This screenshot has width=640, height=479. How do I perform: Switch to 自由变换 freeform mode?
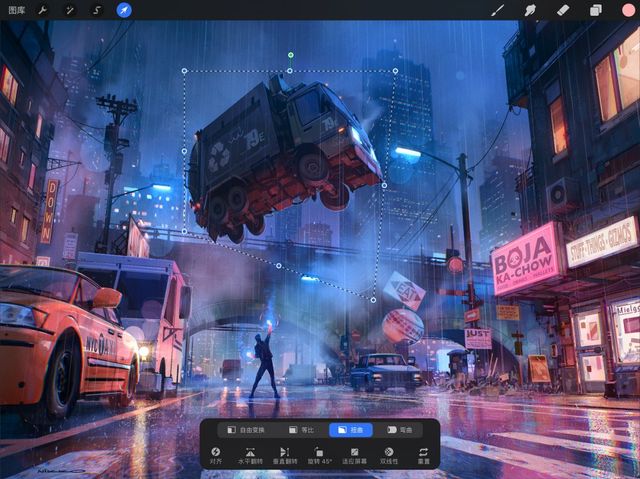246,430
